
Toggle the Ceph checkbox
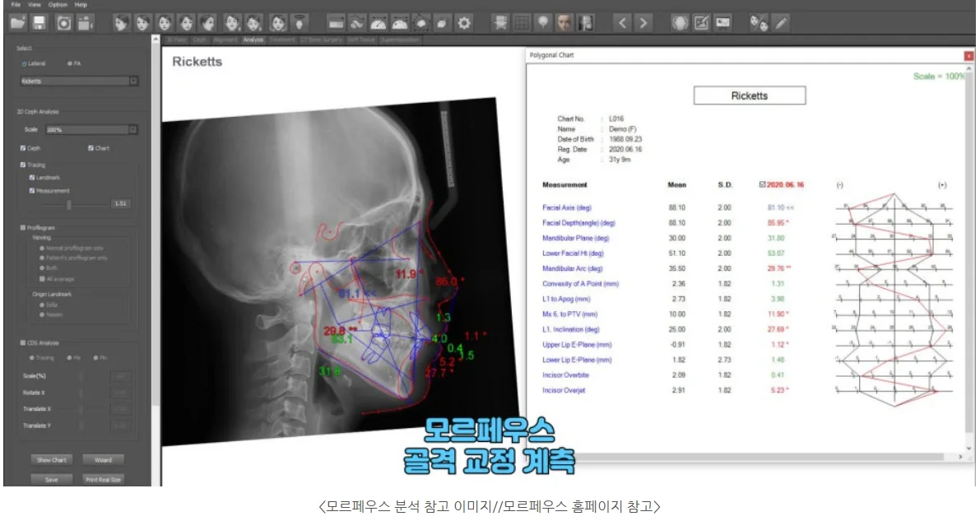(23, 148)
